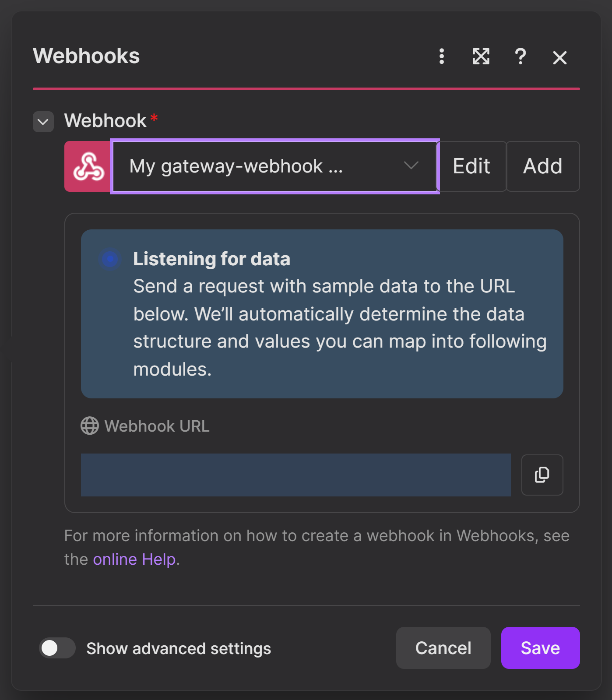Screen dimensions: 612x700
Task: Click the Edit webhook button
Action: click(x=471, y=166)
